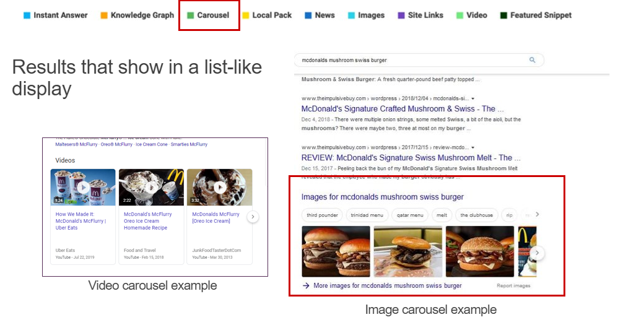Open first burger image with two burgers
Screen dimensions: 644x325
click(x=336, y=251)
